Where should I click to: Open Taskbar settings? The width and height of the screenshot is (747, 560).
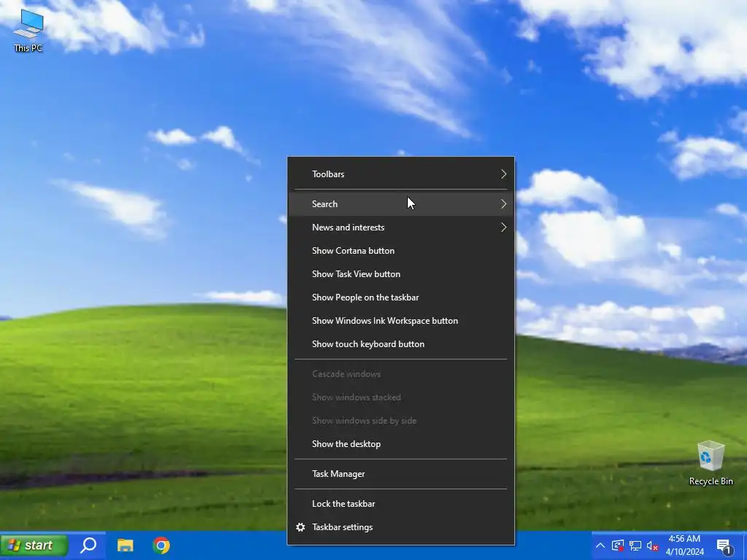400,527
